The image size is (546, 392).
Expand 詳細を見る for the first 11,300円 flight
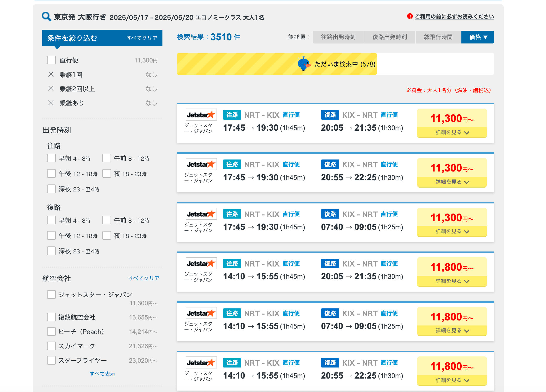pos(452,132)
